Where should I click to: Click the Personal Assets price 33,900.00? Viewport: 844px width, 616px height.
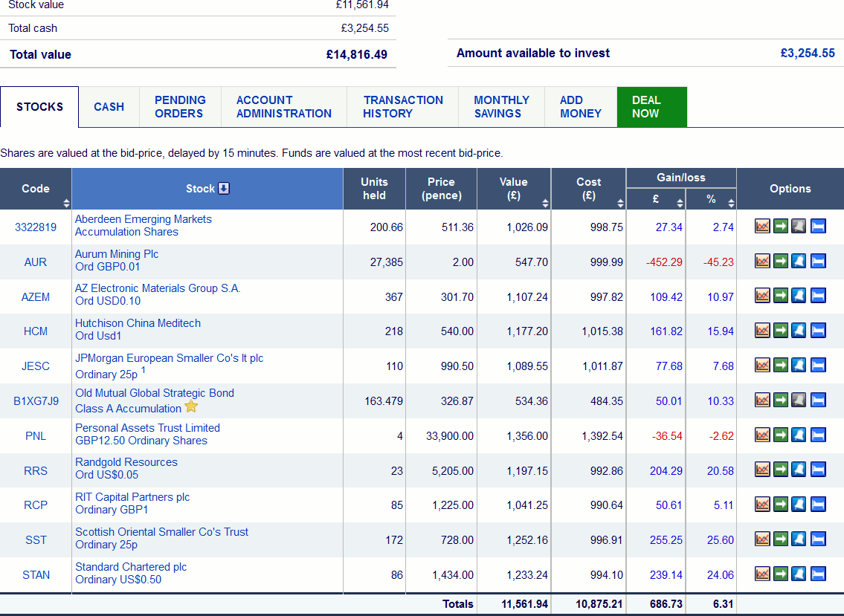pyautogui.click(x=450, y=435)
